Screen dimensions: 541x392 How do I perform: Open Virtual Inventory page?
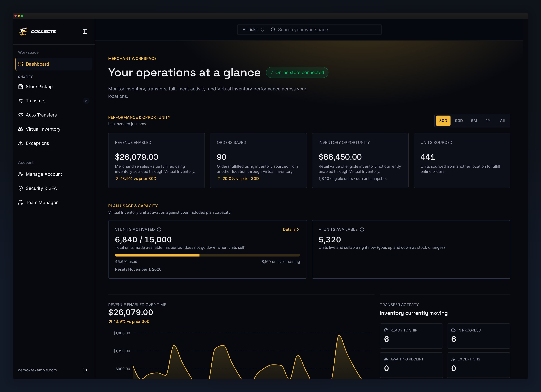54,129
